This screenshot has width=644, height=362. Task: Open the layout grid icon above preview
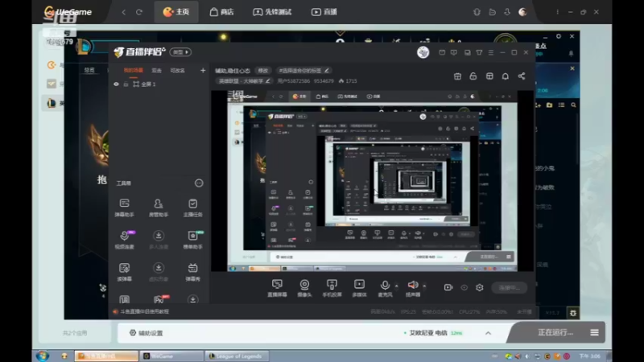click(x=489, y=76)
